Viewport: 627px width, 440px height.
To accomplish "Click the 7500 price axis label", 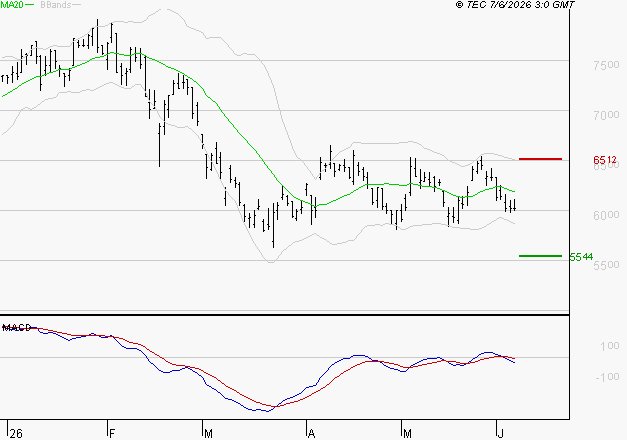I will (606, 65).
